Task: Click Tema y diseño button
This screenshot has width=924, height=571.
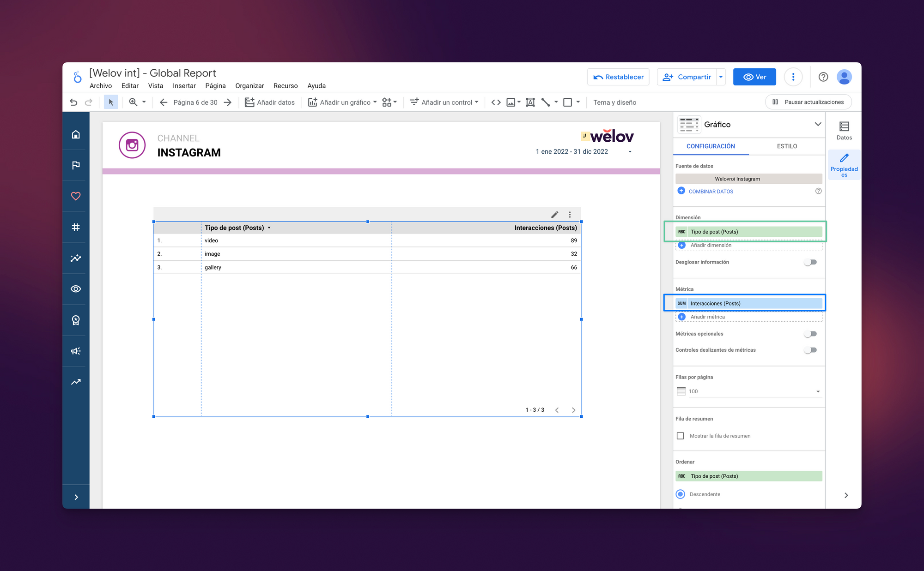Action: tap(614, 102)
